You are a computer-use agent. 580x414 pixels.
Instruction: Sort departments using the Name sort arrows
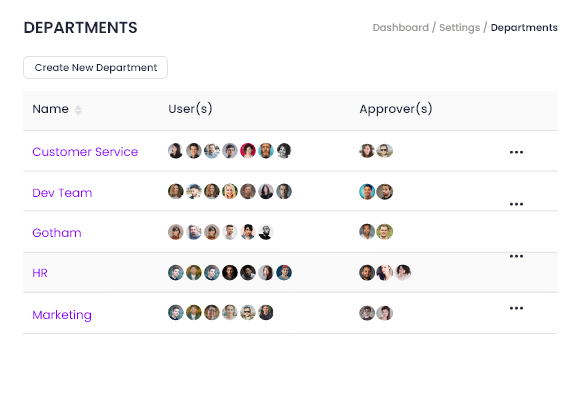78,110
